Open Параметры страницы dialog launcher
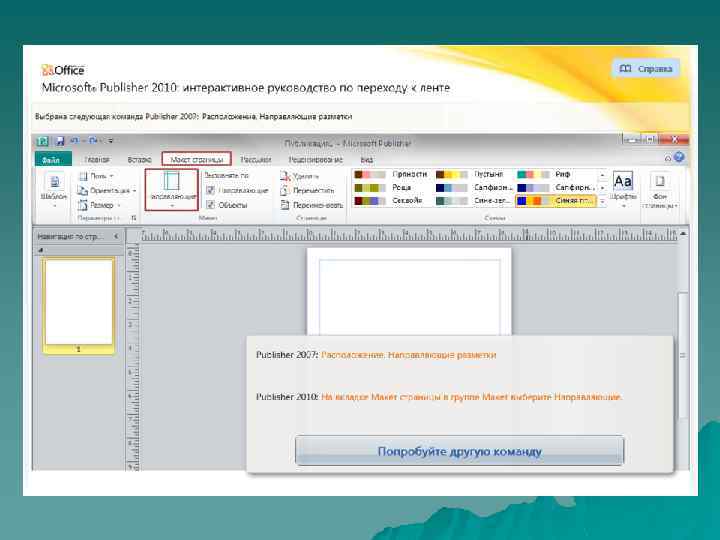 click(x=134, y=218)
